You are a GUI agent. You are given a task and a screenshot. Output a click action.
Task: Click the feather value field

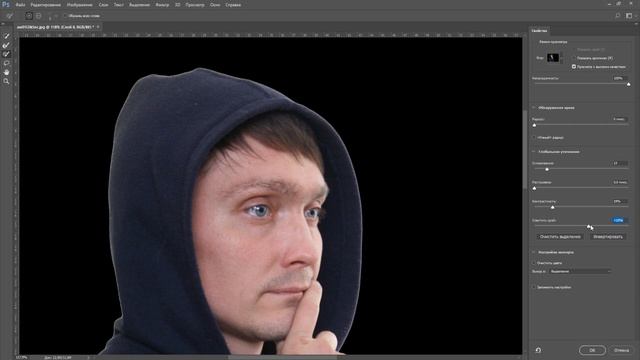click(x=620, y=182)
